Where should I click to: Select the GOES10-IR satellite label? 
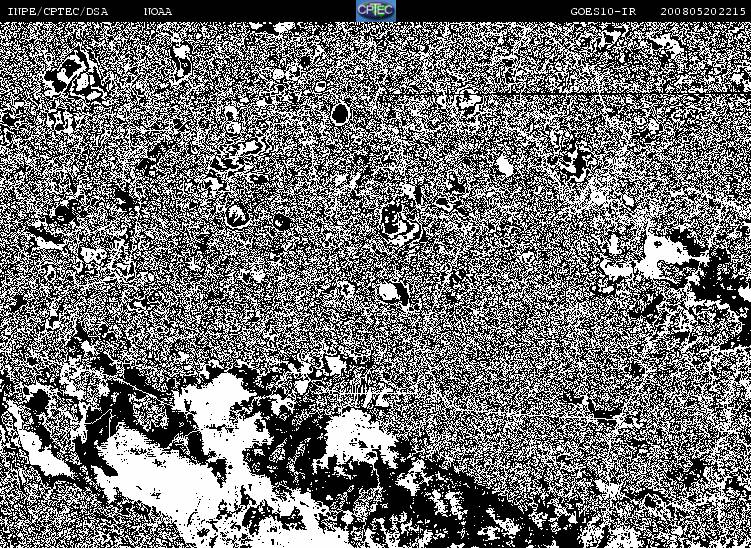tap(603, 11)
